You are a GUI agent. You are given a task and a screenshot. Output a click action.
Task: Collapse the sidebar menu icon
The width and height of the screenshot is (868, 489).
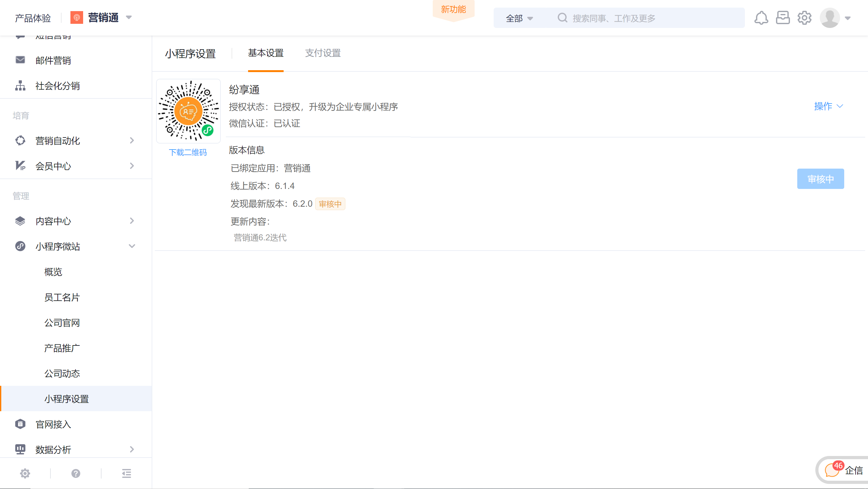click(x=126, y=473)
